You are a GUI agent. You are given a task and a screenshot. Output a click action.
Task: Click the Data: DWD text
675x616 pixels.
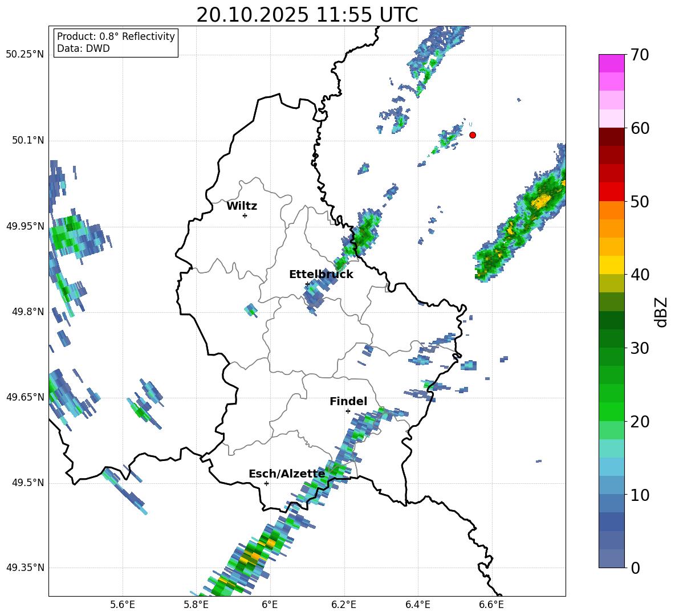(83, 48)
